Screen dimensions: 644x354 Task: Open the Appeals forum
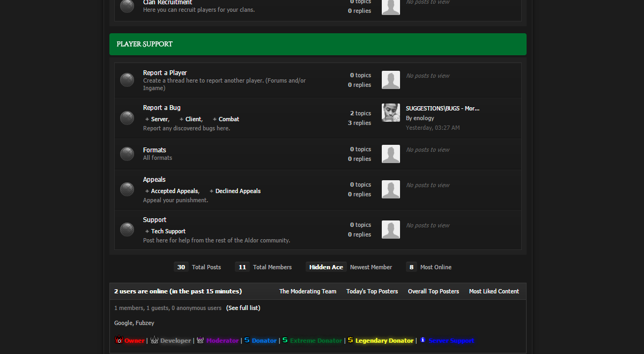[154, 180]
